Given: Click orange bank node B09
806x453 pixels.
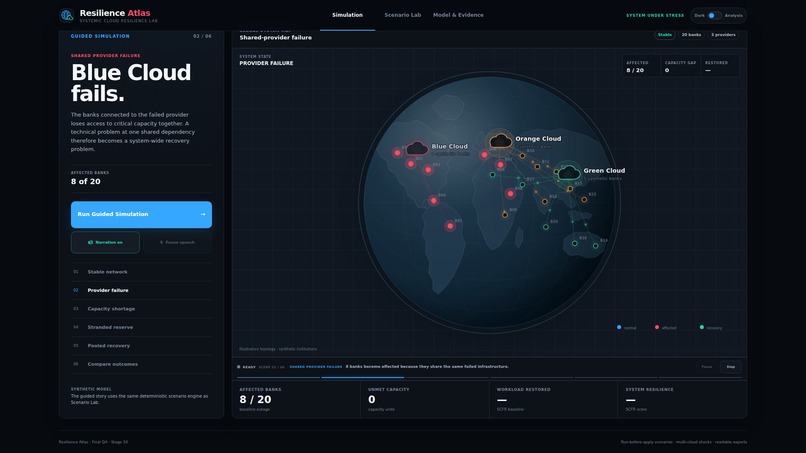Looking at the screenshot, I should coord(505,214).
